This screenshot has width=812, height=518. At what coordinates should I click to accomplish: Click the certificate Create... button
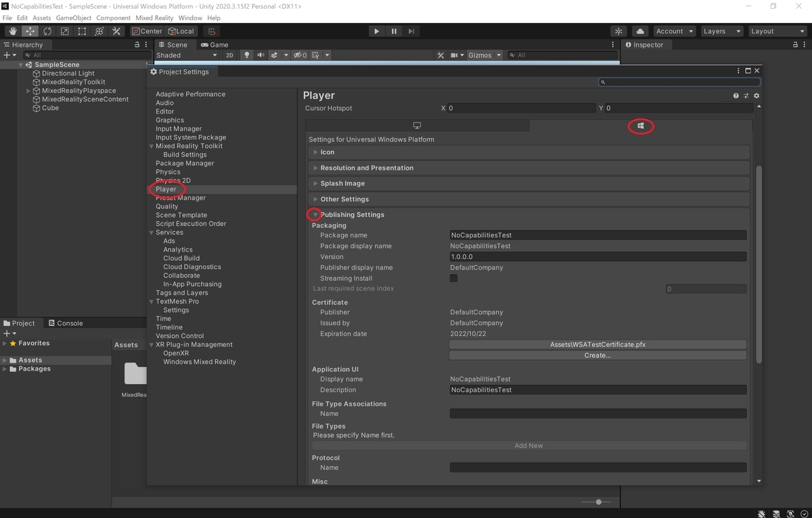(x=597, y=355)
